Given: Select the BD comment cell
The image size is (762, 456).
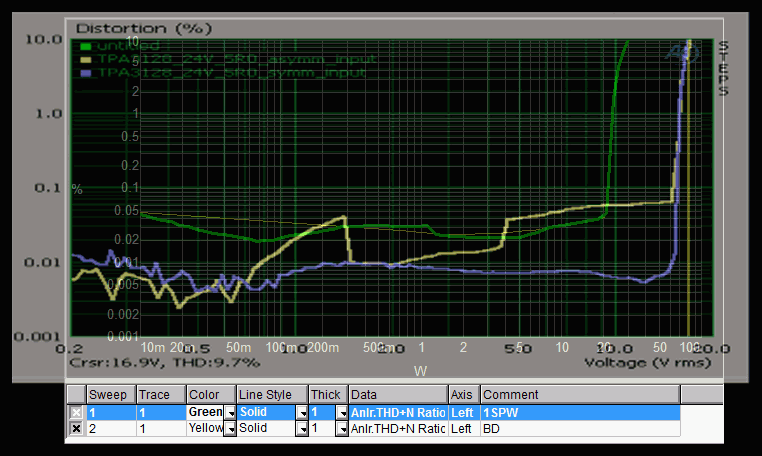Looking at the screenshot, I should click(580, 428).
